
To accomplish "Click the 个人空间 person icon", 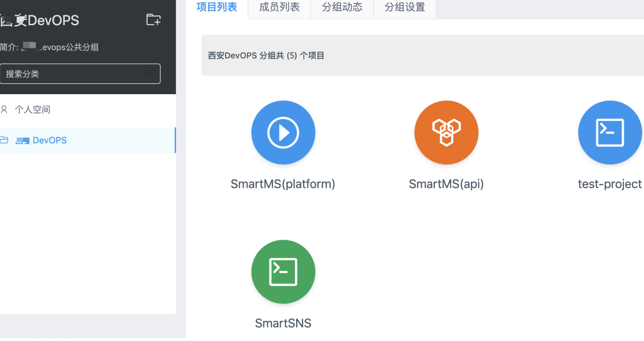I will click(4, 109).
